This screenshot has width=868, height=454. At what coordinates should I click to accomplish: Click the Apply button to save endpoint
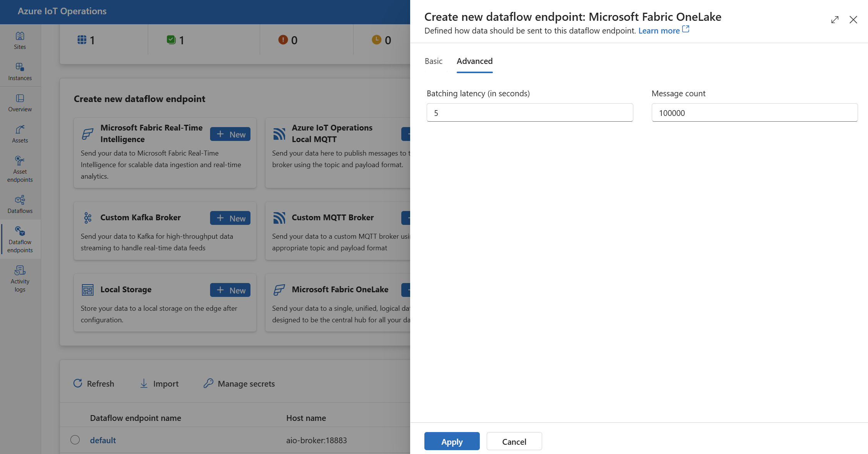(x=452, y=441)
